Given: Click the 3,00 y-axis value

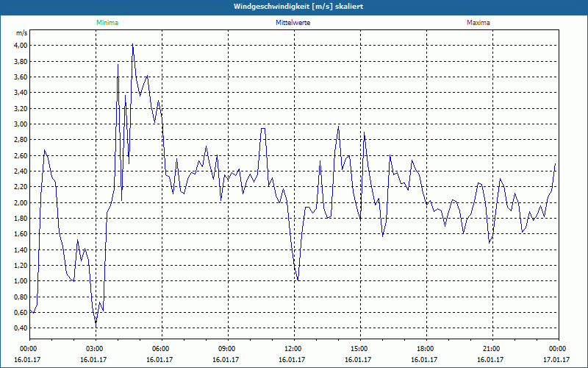Looking at the screenshot, I should pos(22,124).
